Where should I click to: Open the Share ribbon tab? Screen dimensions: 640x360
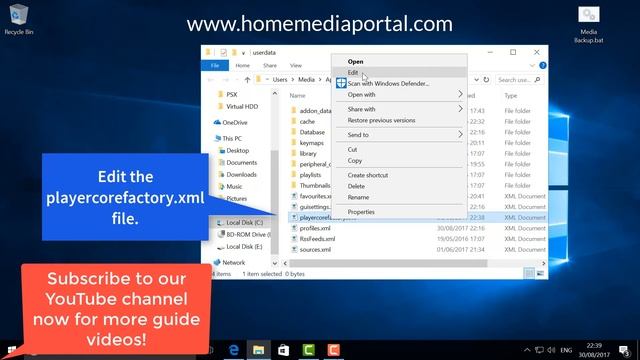(x=270, y=65)
